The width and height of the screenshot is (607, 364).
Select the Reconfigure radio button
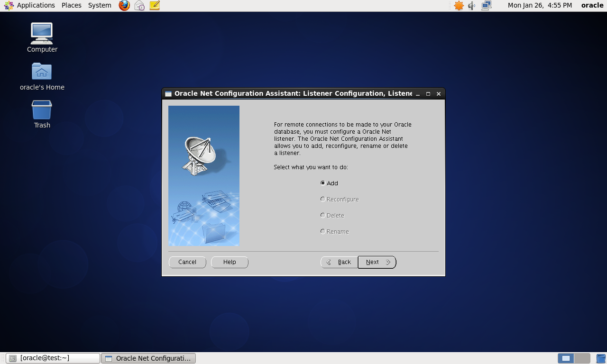point(340,200)
